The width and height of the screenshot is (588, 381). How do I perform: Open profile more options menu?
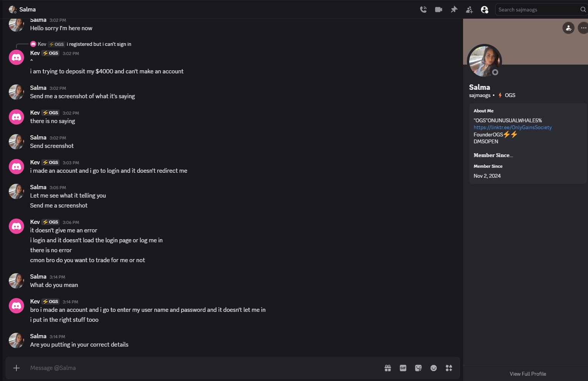point(583,28)
